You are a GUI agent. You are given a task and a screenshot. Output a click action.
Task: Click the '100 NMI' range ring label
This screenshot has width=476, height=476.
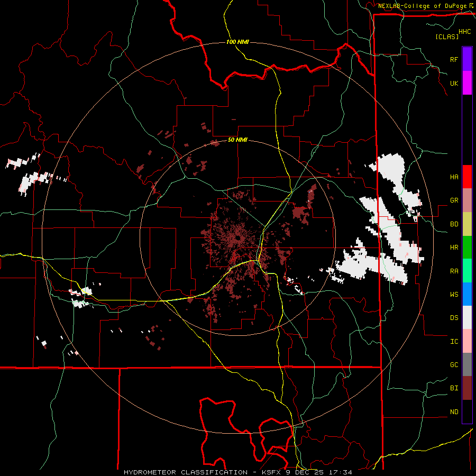click(x=237, y=42)
